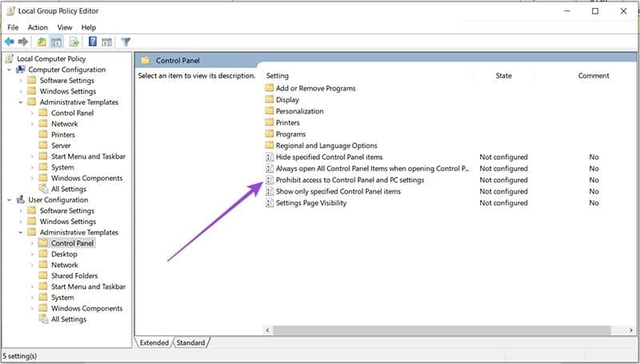Screen dimensions: 640x364
Task: Open the Personalization folder in the settings list
Action: coord(299,111)
